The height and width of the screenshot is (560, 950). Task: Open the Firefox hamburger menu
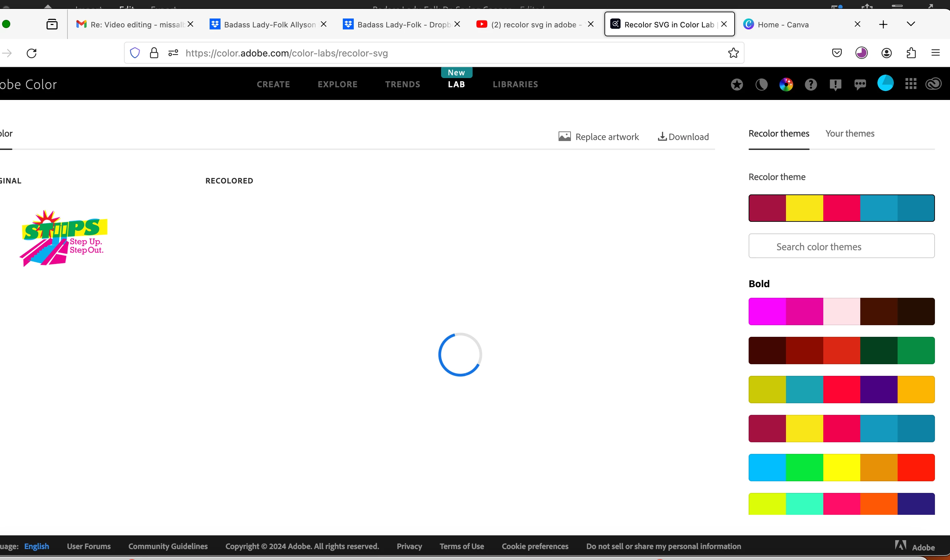coord(935,53)
